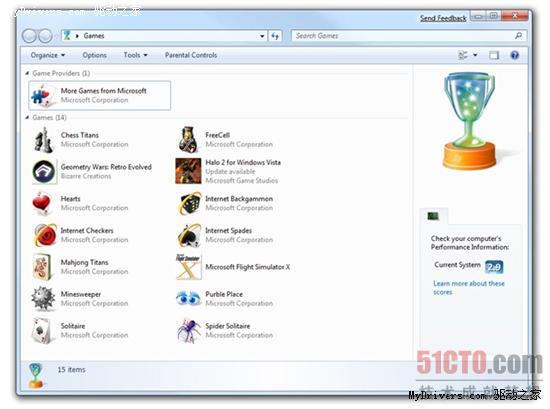Click the More Games from Microsoft title
The height and width of the screenshot is (409, 550).
pyautogui.click(x=103, y=91)
